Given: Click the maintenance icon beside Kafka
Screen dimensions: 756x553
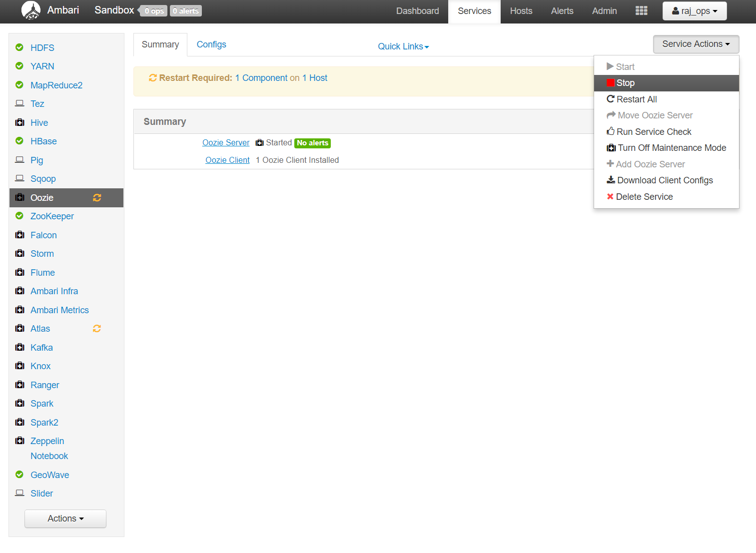Looking at the screenshot, I should (19, 347).
